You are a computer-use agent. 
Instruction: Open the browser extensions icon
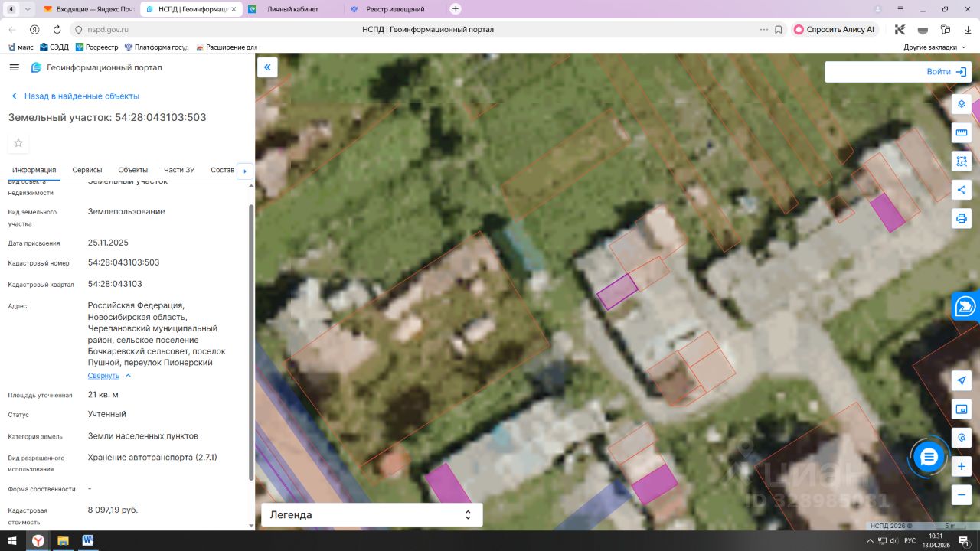point(945,29)
